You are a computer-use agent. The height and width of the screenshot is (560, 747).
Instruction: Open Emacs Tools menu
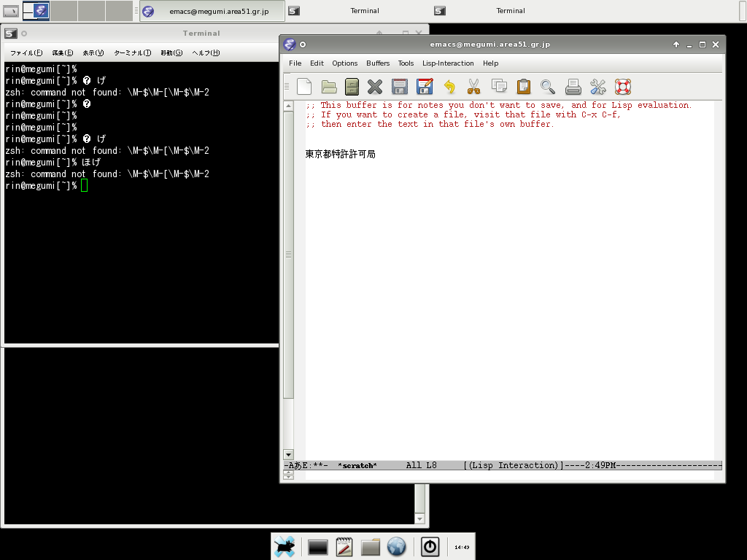pyautogui.click(x=406, y=63)
